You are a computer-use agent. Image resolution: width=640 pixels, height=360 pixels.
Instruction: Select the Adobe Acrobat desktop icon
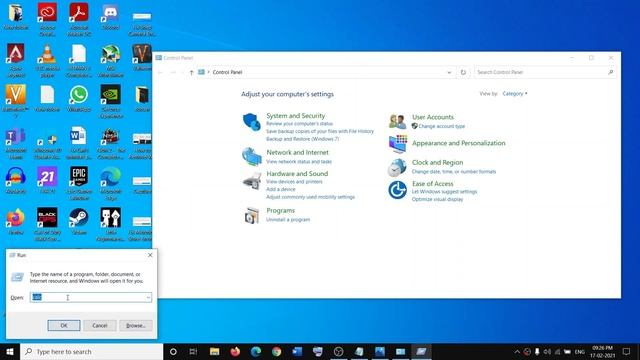tap(79, 19)
